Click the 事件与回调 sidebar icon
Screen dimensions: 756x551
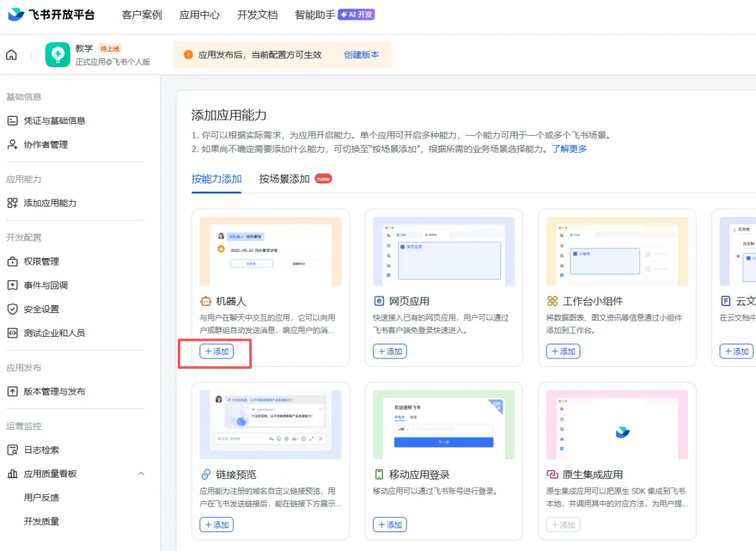[x=13, y=286]
